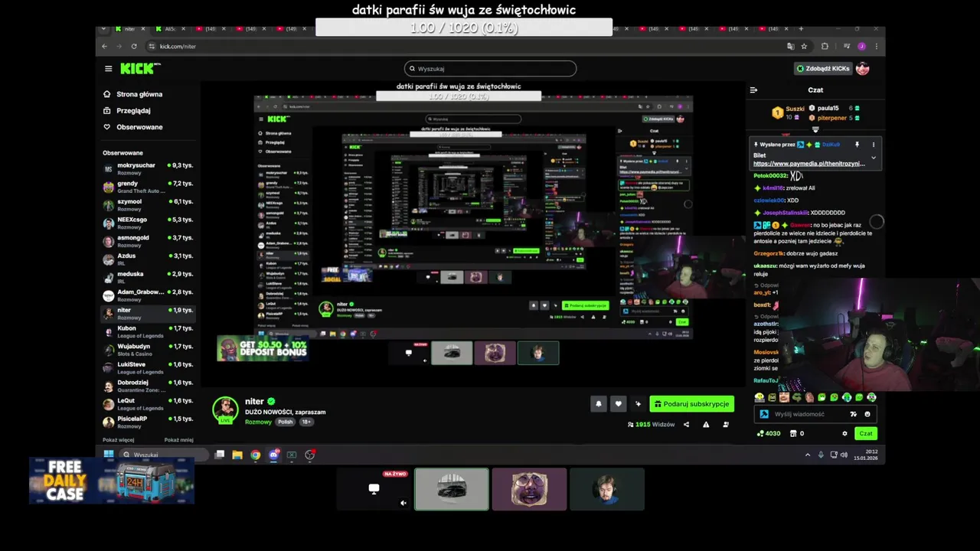
Task: Open emoji picker in chat input
Action: click(867, 414)
